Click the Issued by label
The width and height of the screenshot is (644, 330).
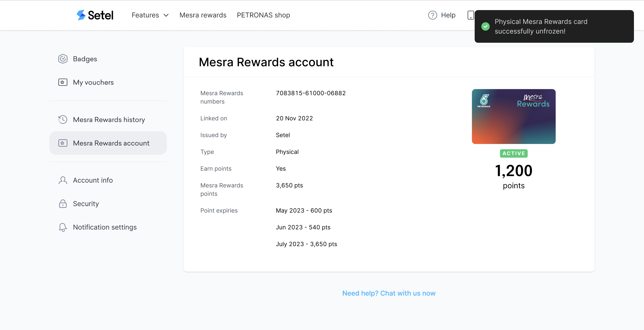point(214,135)
